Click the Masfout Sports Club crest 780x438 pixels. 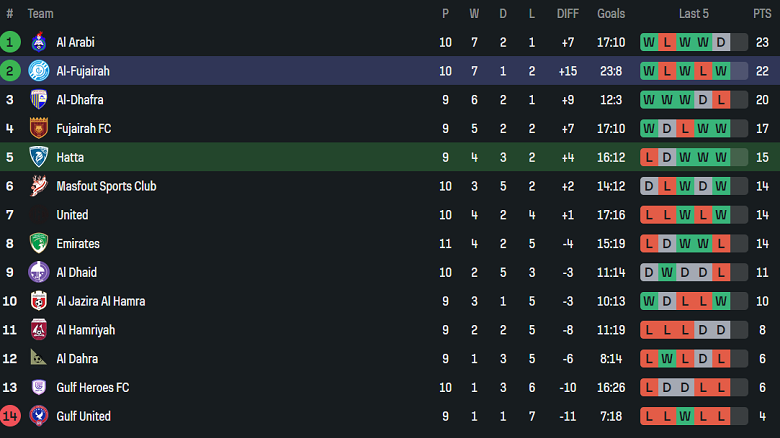pos(39,186)
